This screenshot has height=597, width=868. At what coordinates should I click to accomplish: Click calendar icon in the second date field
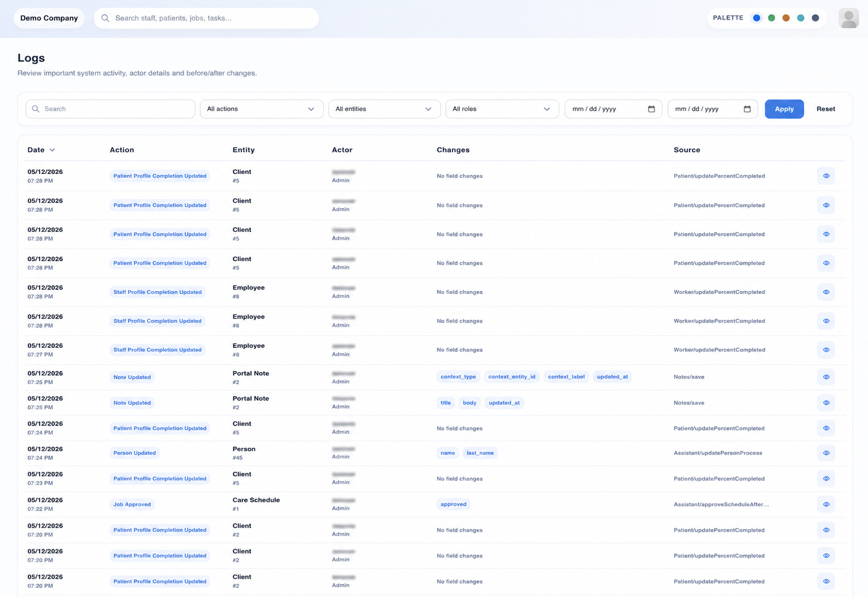point(747,109)
